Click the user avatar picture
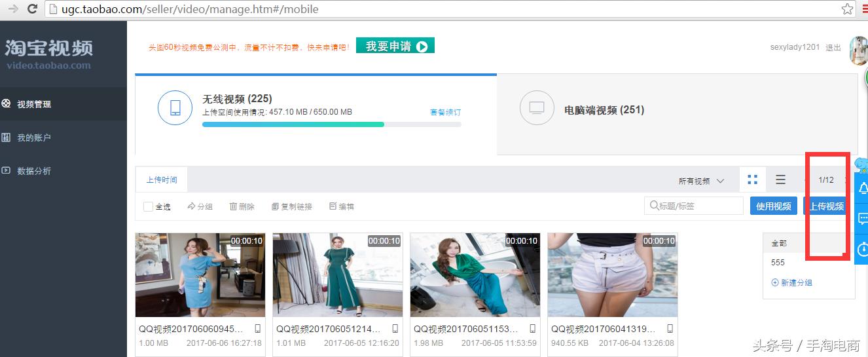Screen dimensions: 868x357 coord(858,50)
